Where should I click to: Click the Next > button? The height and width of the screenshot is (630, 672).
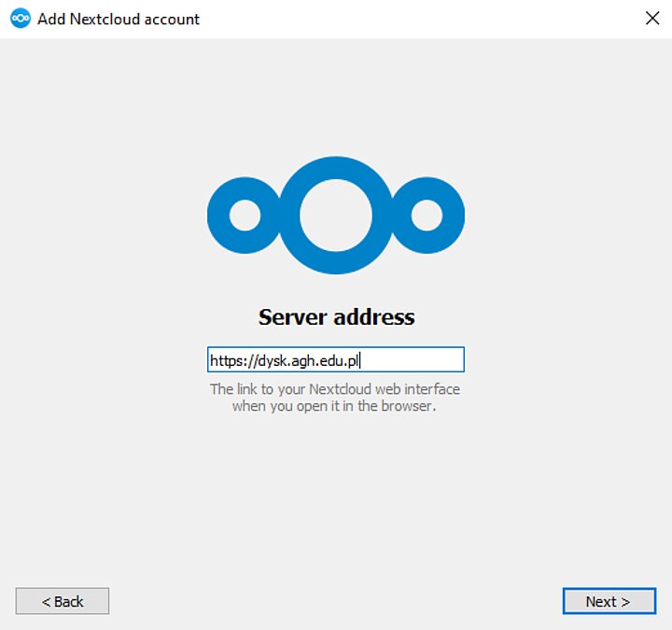point(609,601)
